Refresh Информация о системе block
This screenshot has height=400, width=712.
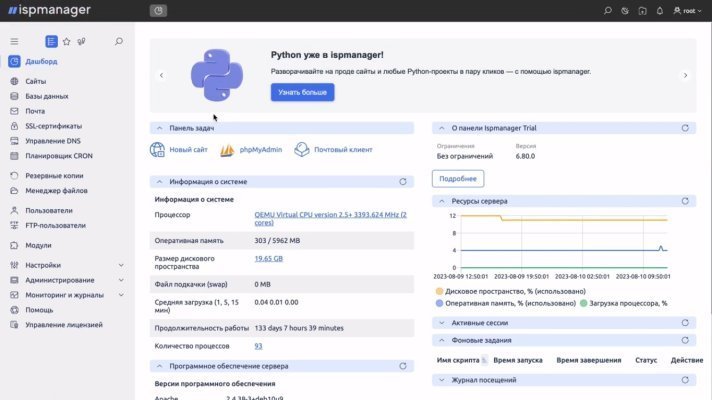403,182
